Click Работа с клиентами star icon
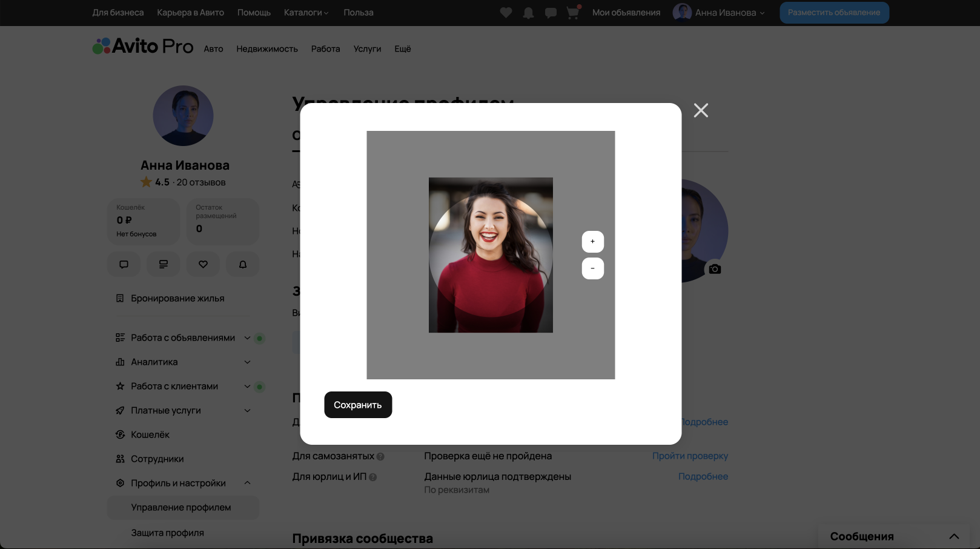This screenshot has width=980, height=549. [120, 386]
